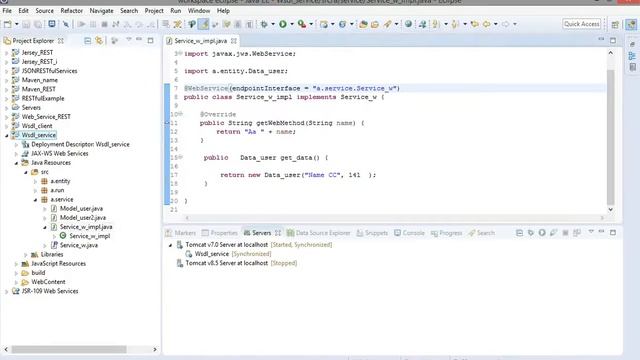Click the Run Last Tool external tools icon
The image size is (640, 360).
(302, 24)
